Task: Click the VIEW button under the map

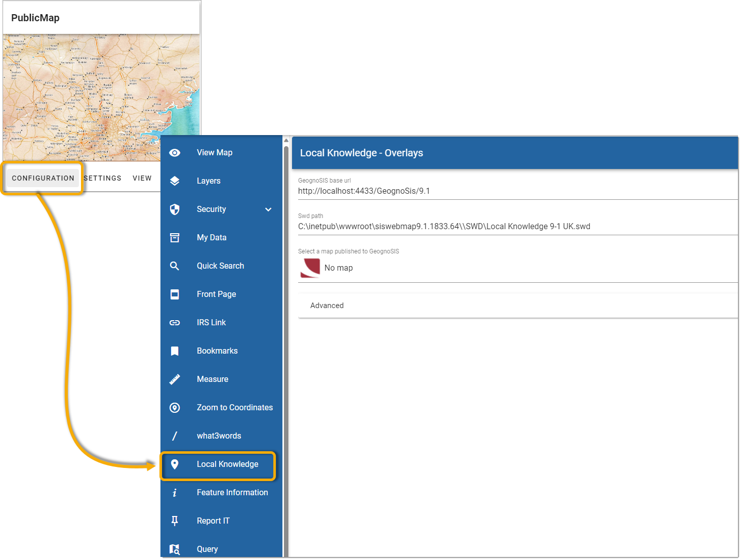Action: [x=142, y=178]
